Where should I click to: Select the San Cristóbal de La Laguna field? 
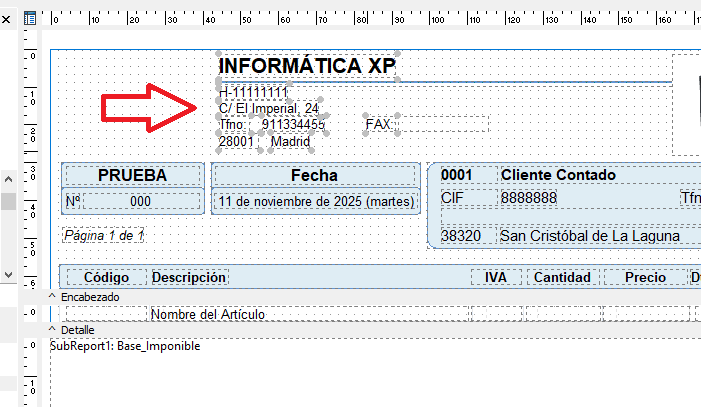pyautogui.click(x=589, y=236)
